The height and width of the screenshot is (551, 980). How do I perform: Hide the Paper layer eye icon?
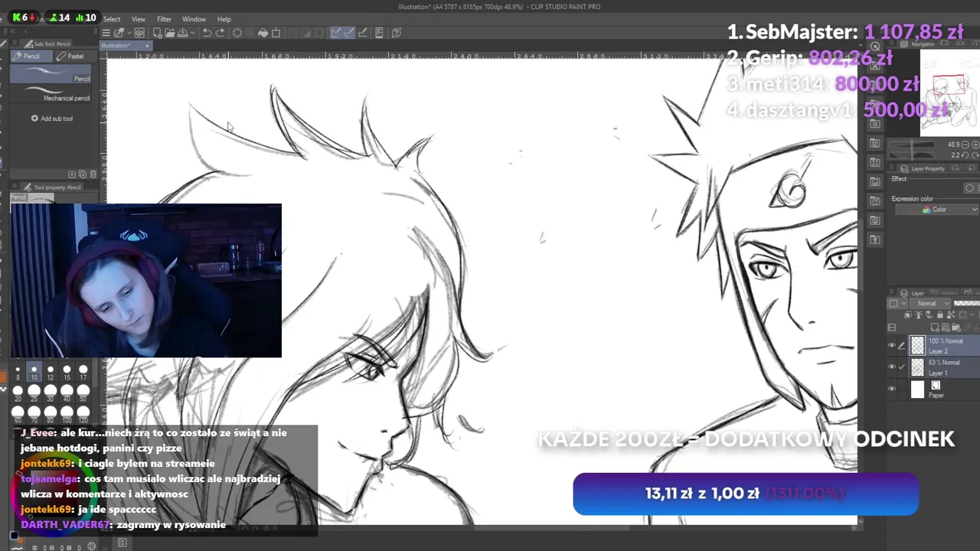point(892,389)
